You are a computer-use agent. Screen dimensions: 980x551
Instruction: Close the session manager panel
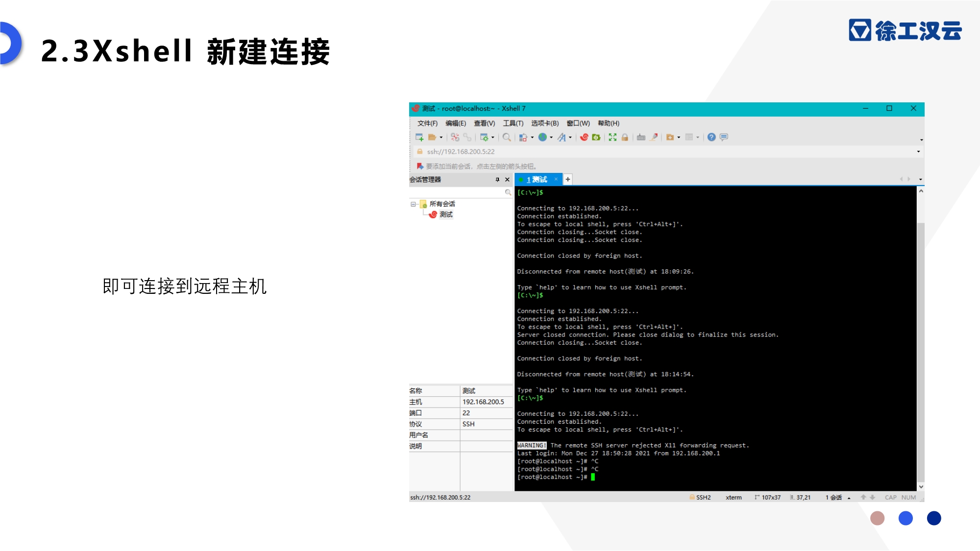508,180
